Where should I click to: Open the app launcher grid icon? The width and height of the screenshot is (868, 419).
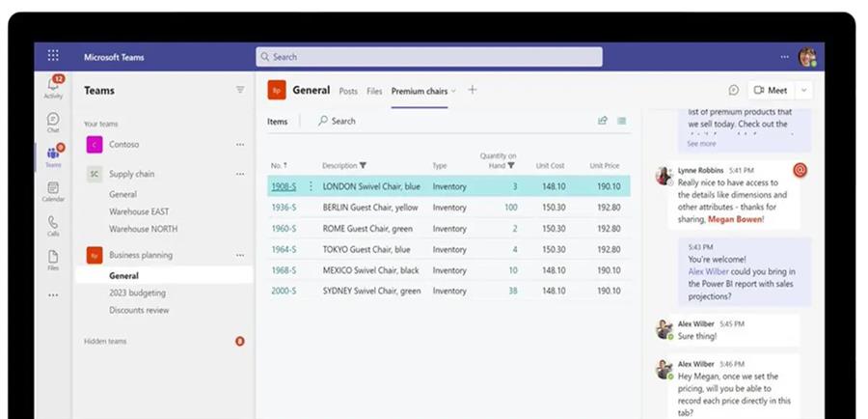pyautogui.click(x=53, y=55)
